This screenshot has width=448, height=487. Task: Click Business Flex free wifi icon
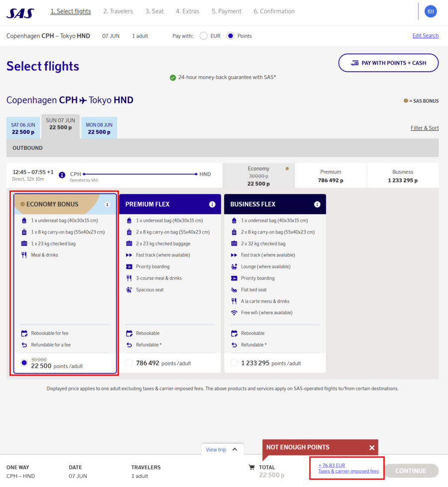tap(234, 313)
